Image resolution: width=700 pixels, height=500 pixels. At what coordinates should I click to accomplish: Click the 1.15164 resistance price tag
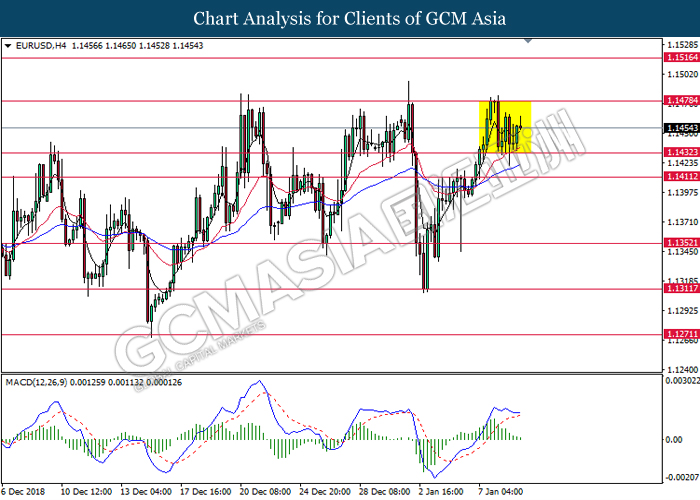pyautogui.click(x=680, y=59)
